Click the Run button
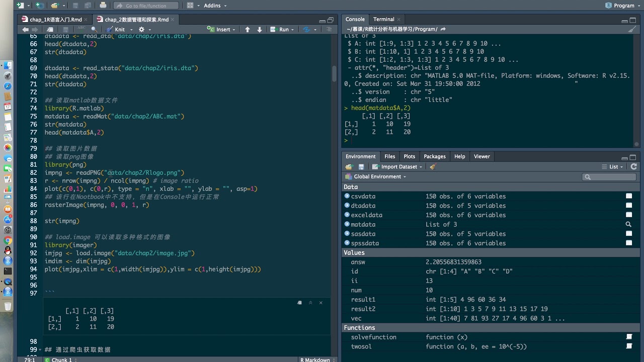Viewport: 644px width, 362px height. point(280,30)
